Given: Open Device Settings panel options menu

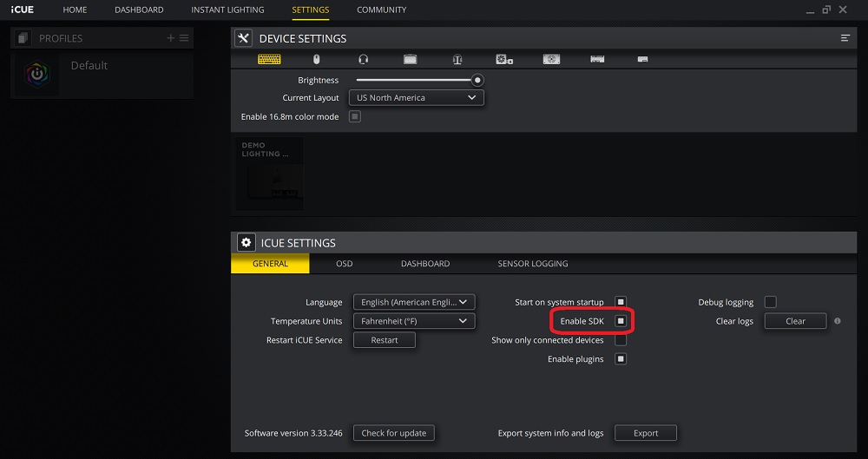Looking at the screenshot, I should (x=845, y=38).
